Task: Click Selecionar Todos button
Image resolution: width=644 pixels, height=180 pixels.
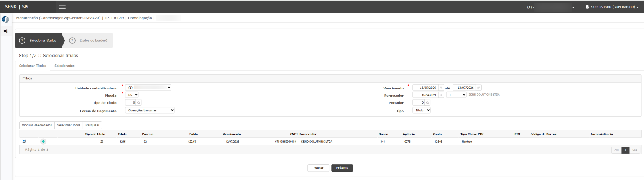Action: [x=69, y=125]
